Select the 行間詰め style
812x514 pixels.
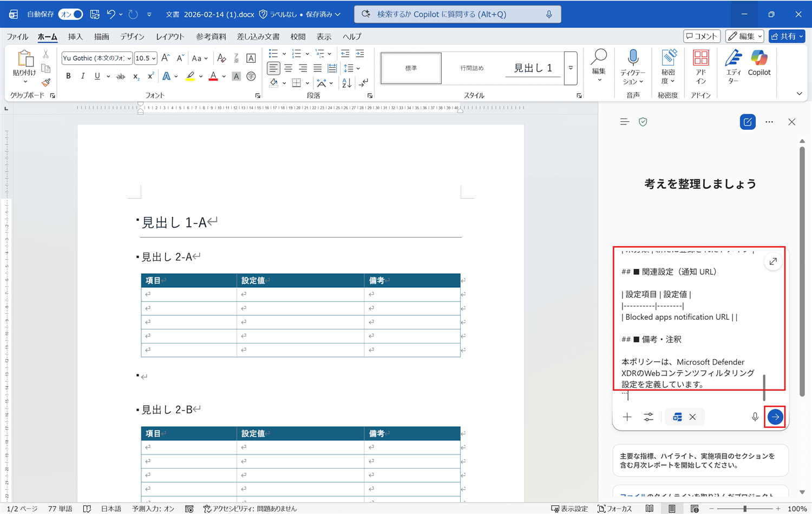(472, 68)
